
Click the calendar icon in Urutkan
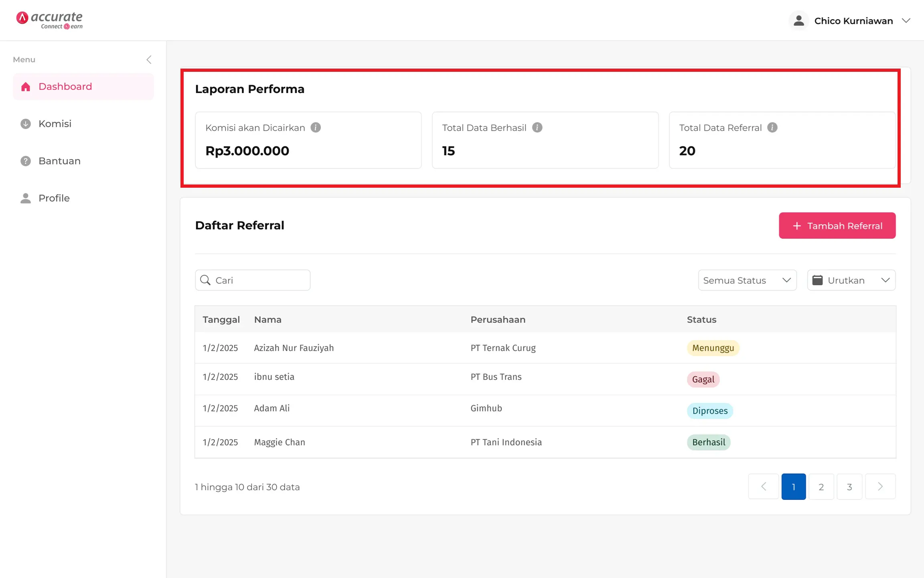(x=817, y=280)
